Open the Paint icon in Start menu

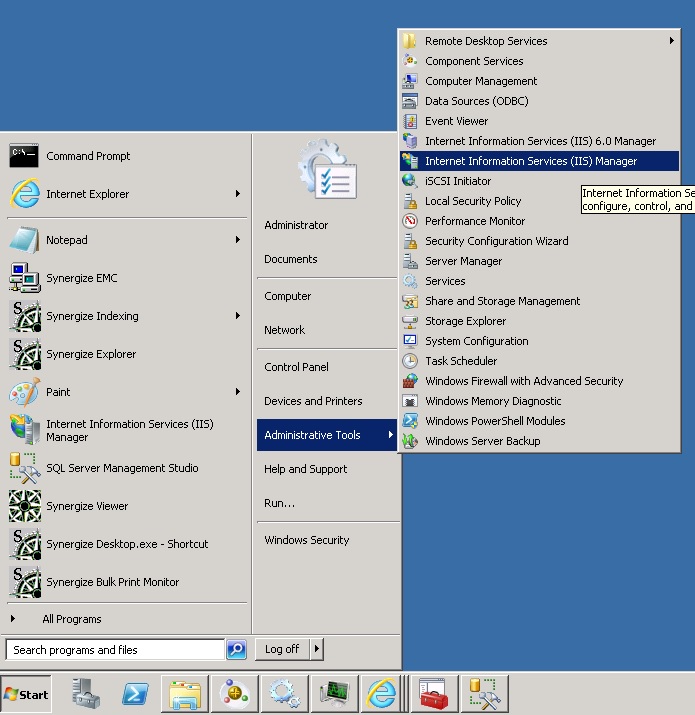[24, 392]
